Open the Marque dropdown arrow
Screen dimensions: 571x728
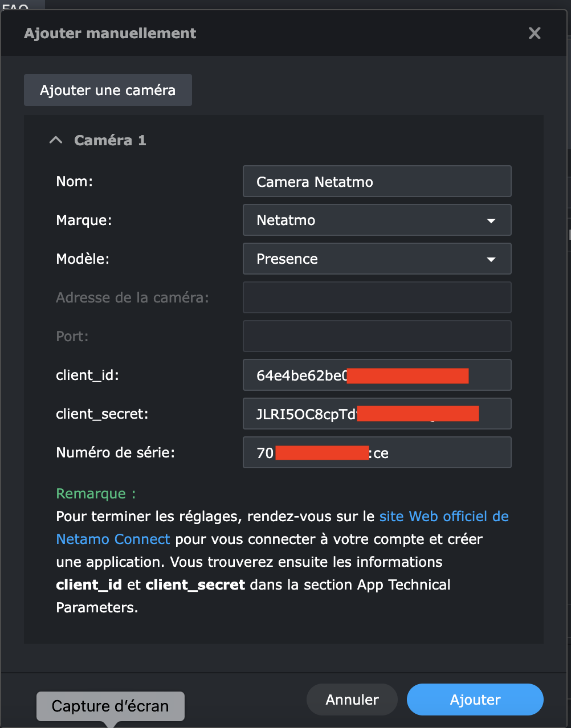point(491,220)
